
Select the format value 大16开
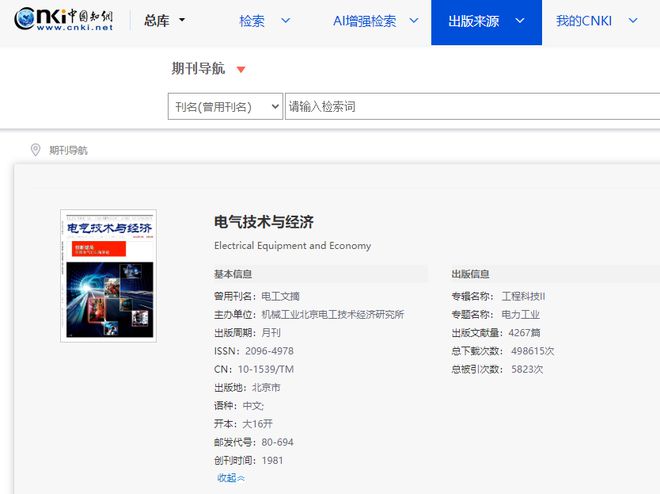(257, 424)
